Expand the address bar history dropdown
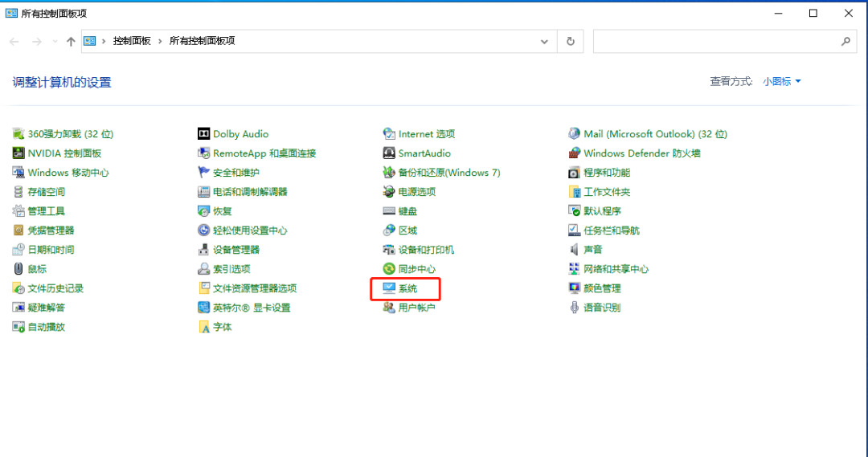This screenshot has width=868, height=457. coord(544,42)
